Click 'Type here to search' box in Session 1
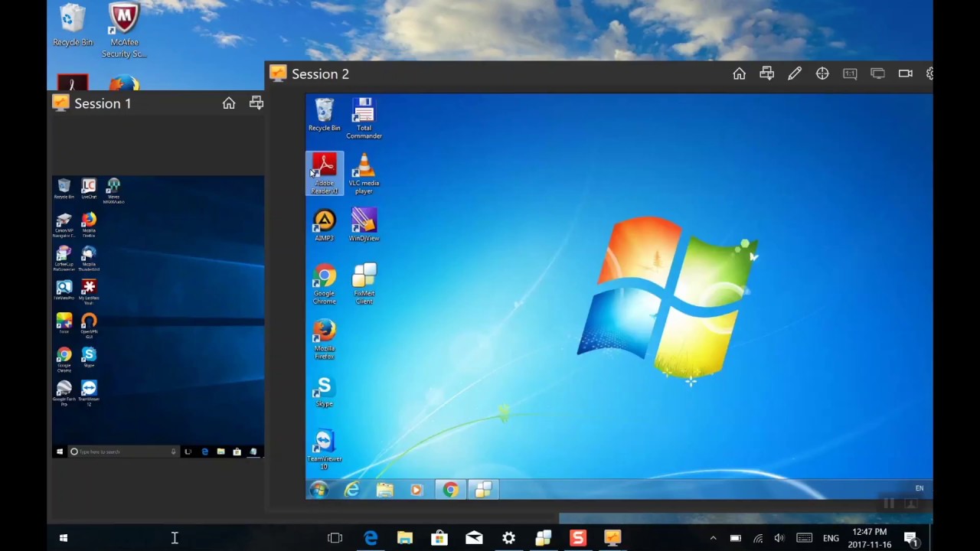980x551 pixels. point(123,452)
